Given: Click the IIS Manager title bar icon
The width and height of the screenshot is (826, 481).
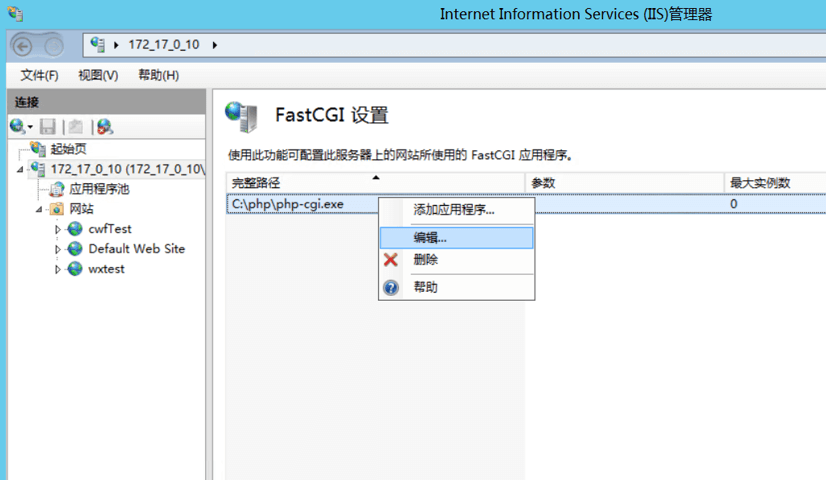Looking at the screenshot, I should pyautogui.click(x=15, y=13).
